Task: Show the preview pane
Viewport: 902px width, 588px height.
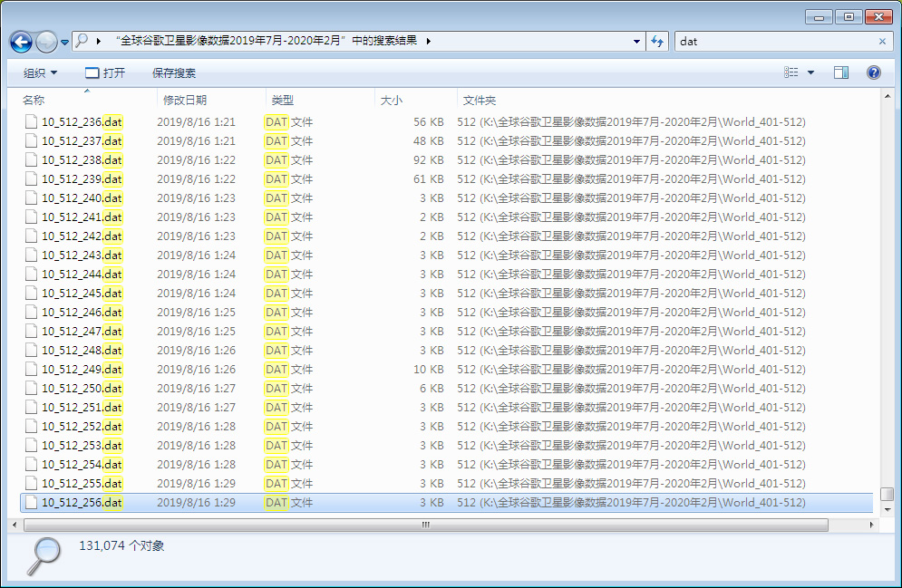Action: click(840, 72)
